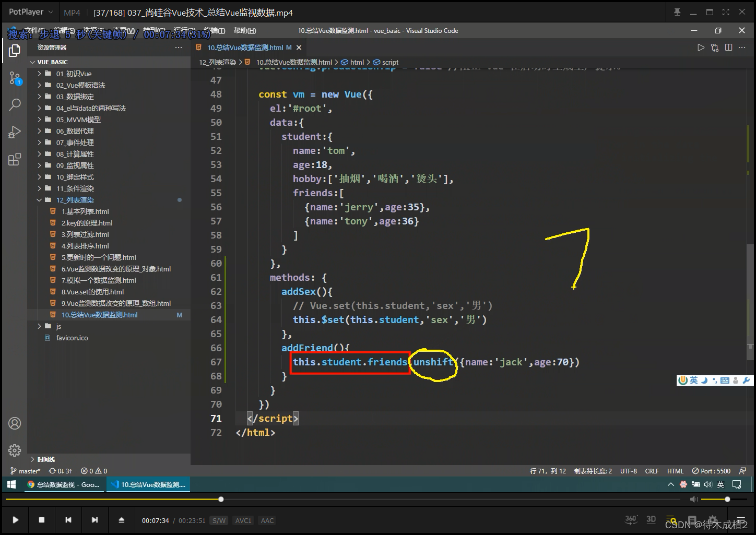
Task: Click the Run file triangle in the editor toolbar
Action: click(701, 47)
